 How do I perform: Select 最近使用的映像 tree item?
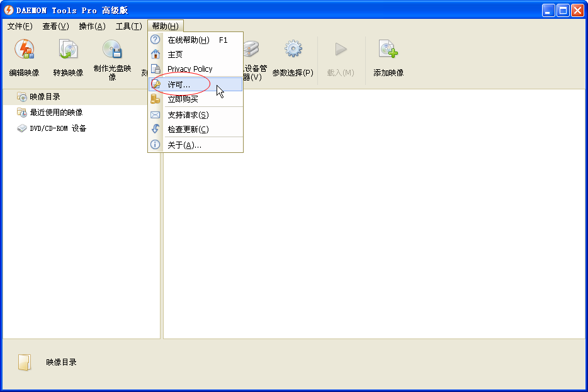[56, 113]
